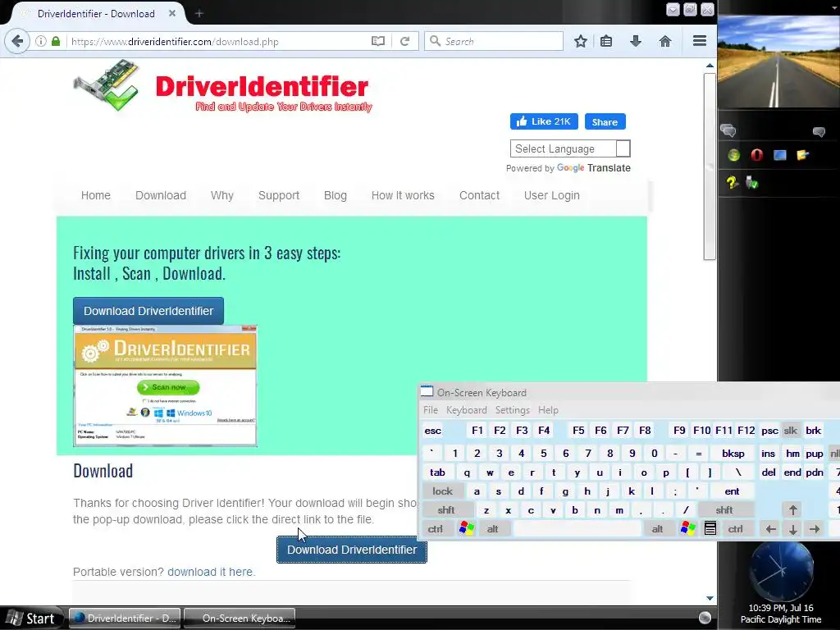Click the esc key on On-Screen Keyboard
Screen dimensions: 840x630
pos(433,431)
